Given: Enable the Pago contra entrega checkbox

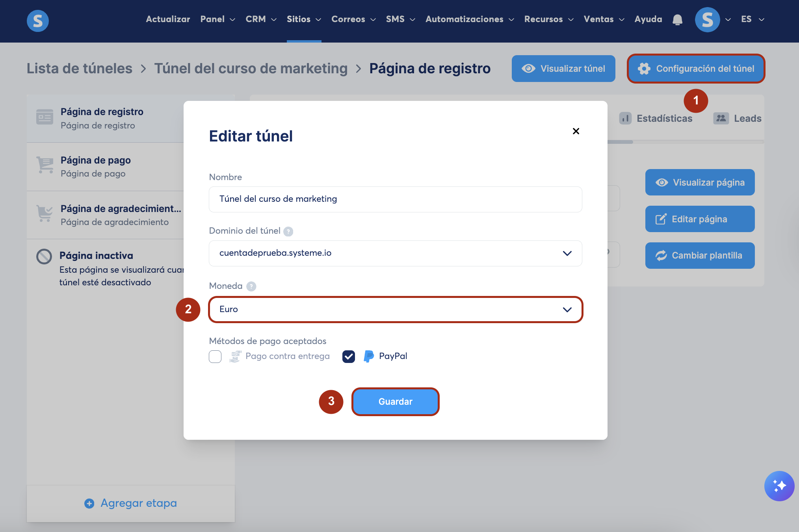Looking at the screenshot, I should [215, 357].
